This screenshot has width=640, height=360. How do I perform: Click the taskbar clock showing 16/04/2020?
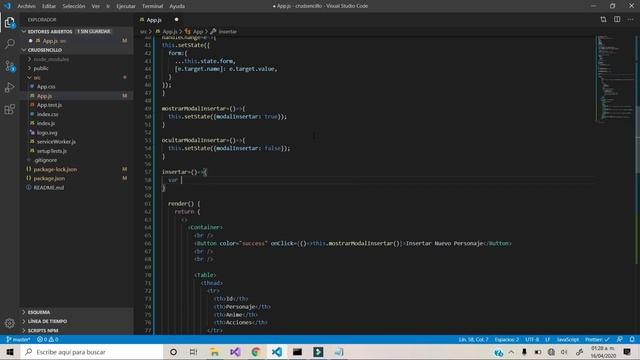coord(602,352)
